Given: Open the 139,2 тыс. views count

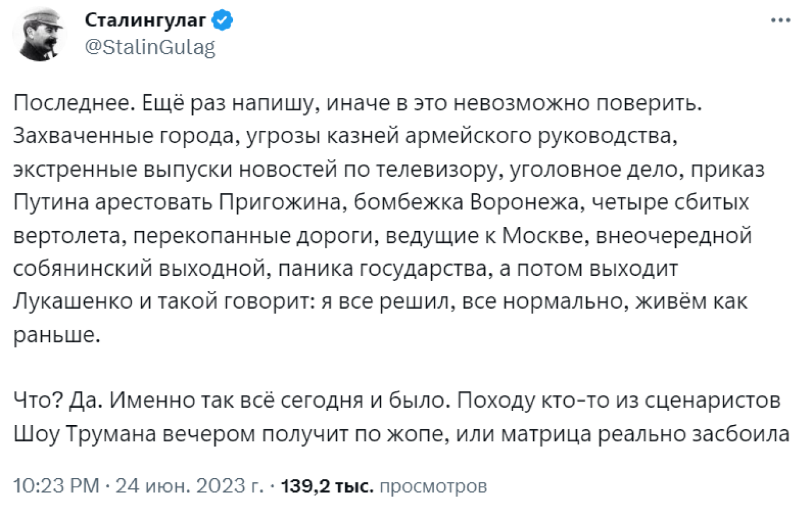Looking at the screenshot, I should 329,486.
